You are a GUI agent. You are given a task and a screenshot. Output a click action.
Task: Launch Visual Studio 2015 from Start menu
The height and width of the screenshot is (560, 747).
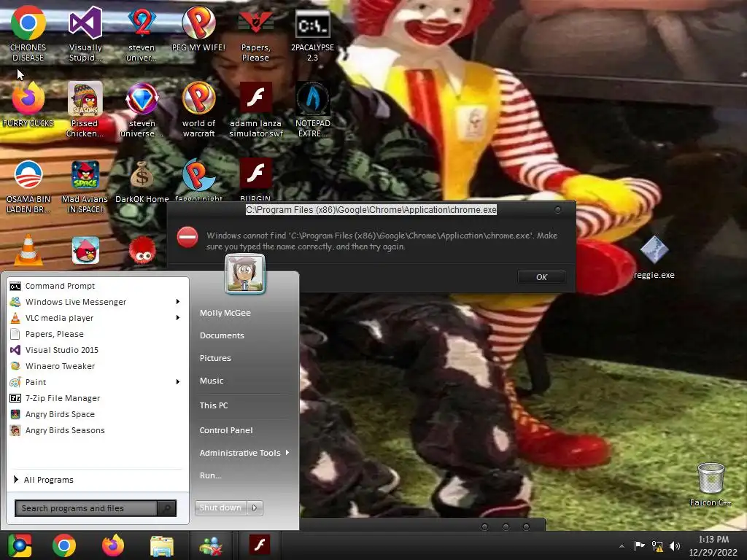pyautogui.click(x=98, y=350)
